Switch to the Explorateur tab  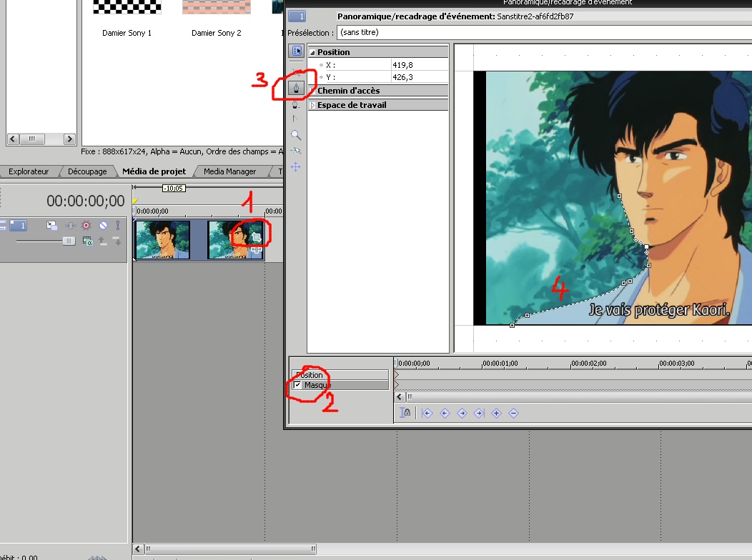29,171
